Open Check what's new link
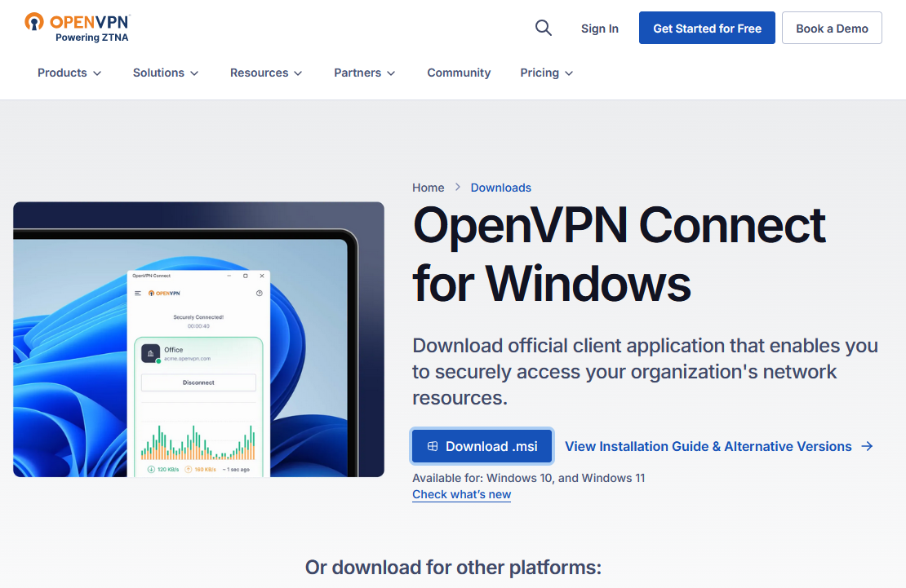Image resolution: width=906 pixels, height=588 pixels. [462, 494]
